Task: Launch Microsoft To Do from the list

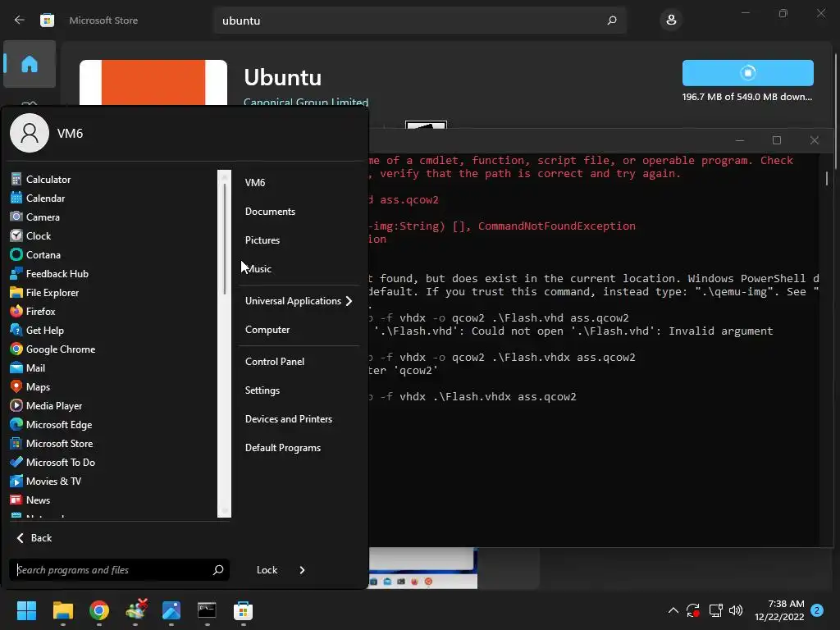Action: tap(52, 463)
